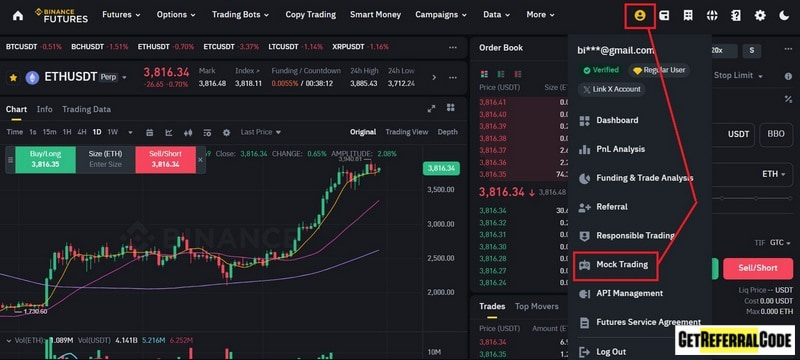The width and height of the screenshot is (800, 360).
Task: Expand the Trading Bots menu
Action: tap(240, 15)
